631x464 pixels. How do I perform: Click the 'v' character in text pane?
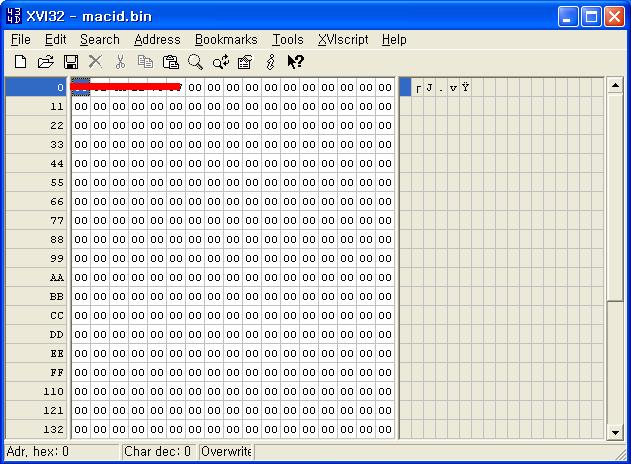453,87
